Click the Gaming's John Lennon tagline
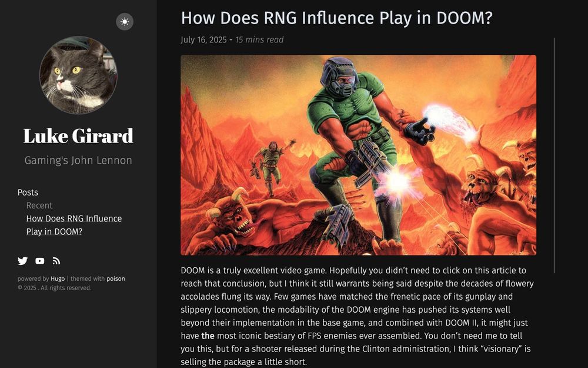The image size is (588, 368). (78, 160)
